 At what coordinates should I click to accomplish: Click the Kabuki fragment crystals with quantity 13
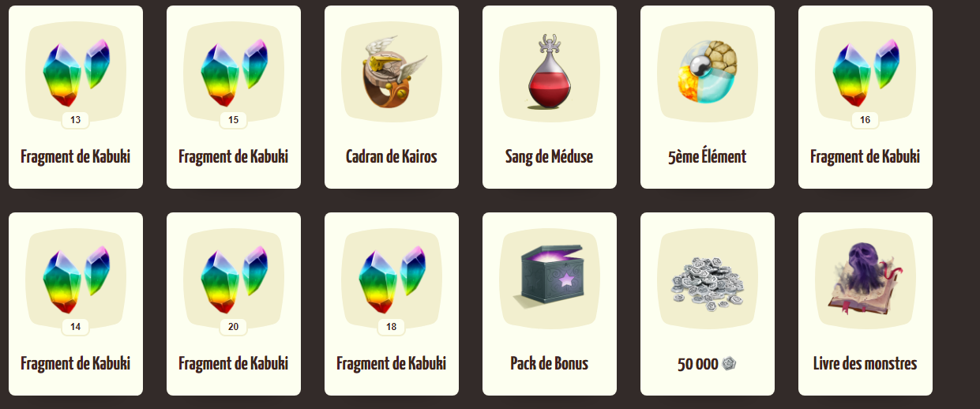pyautogui.click(x=76, y=73)
